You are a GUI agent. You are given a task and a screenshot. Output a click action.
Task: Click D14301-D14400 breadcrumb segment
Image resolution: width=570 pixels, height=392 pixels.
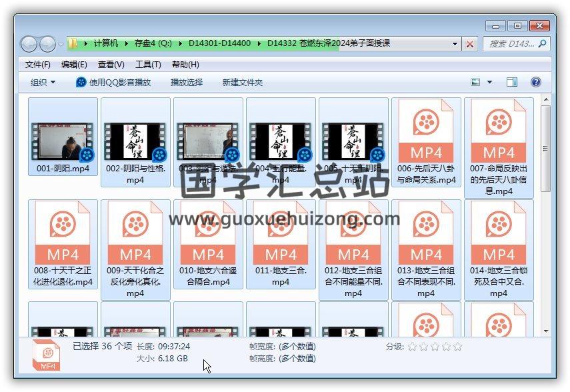(219, 43)
